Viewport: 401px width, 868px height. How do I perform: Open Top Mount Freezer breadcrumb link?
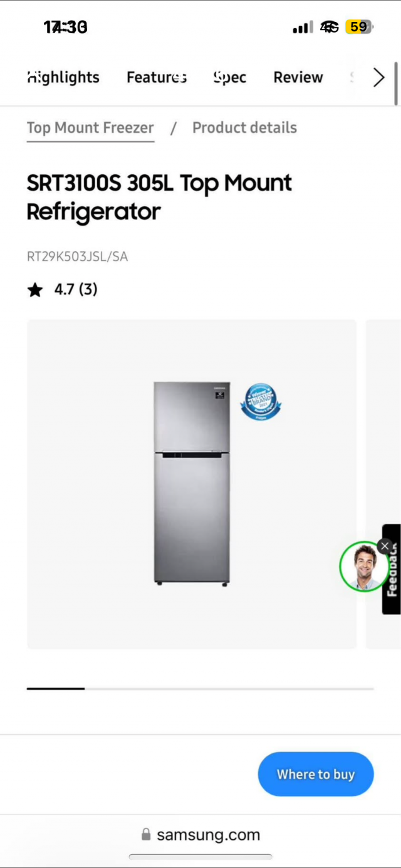point(90,128)
